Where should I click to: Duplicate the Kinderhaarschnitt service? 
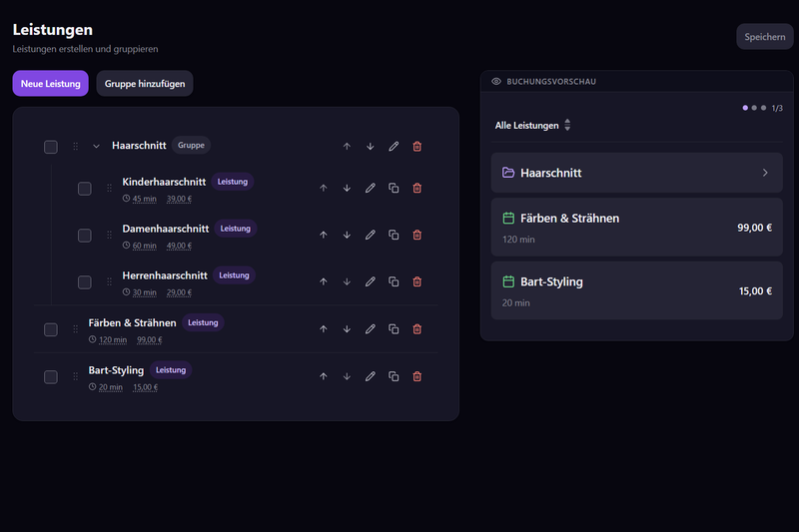(394, 189)
